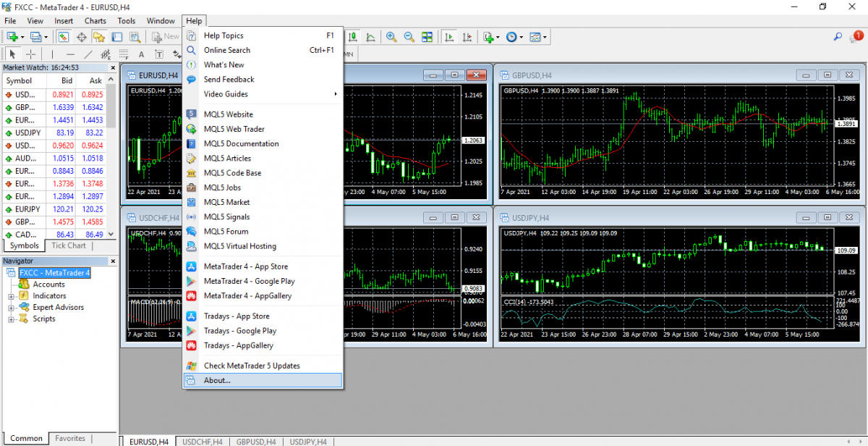Select the Equidistant Channel tool
Screen dimensions: 868x446
pyautogui.click(x=106, y=54)
